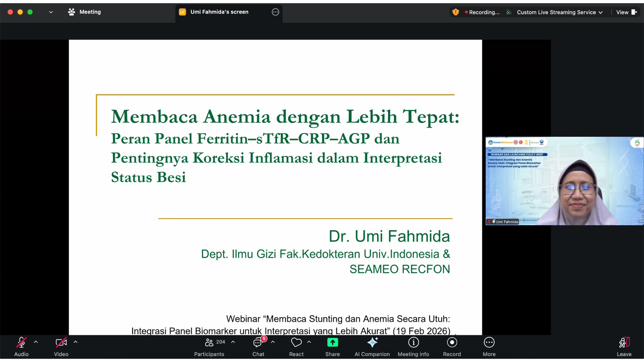Screen dimensions: 644x362
Task: Expand the video options caret
Action: tap(76, 342)
